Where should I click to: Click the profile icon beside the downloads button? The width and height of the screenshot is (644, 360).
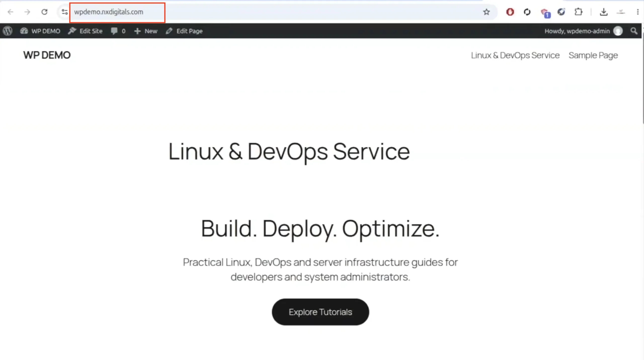[621, 12]
